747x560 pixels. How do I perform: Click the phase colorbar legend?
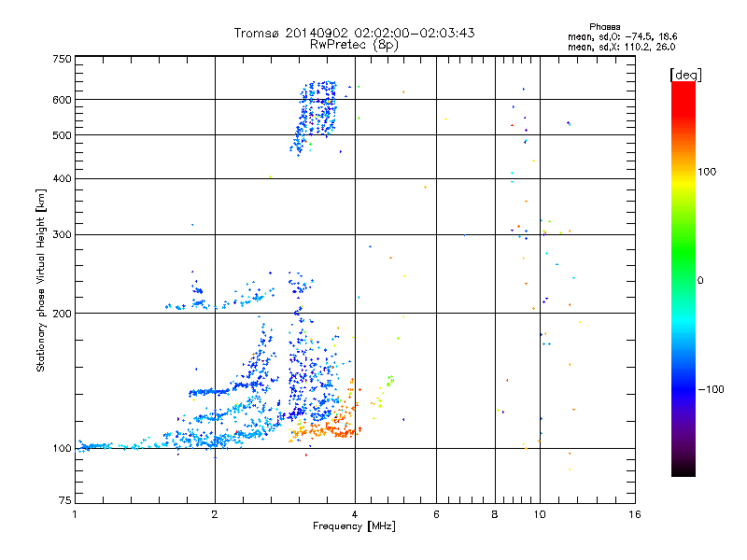click(x=684, y=279)
